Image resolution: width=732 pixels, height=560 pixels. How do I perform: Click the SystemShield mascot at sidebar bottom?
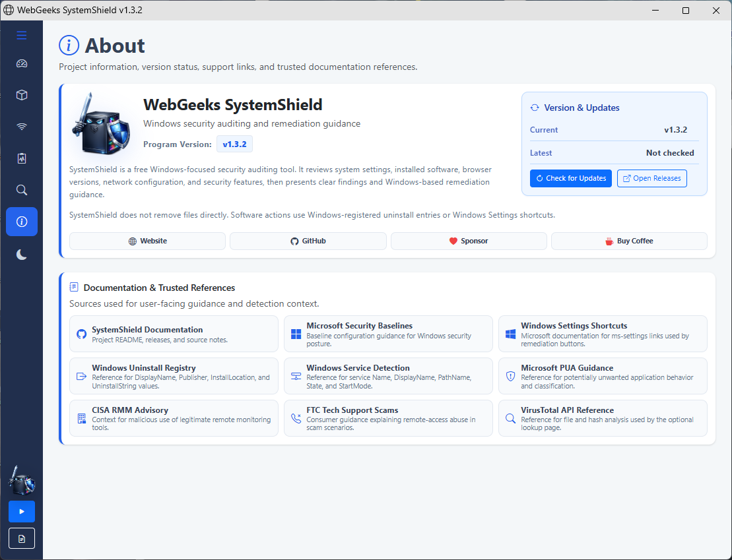point(22,480)
